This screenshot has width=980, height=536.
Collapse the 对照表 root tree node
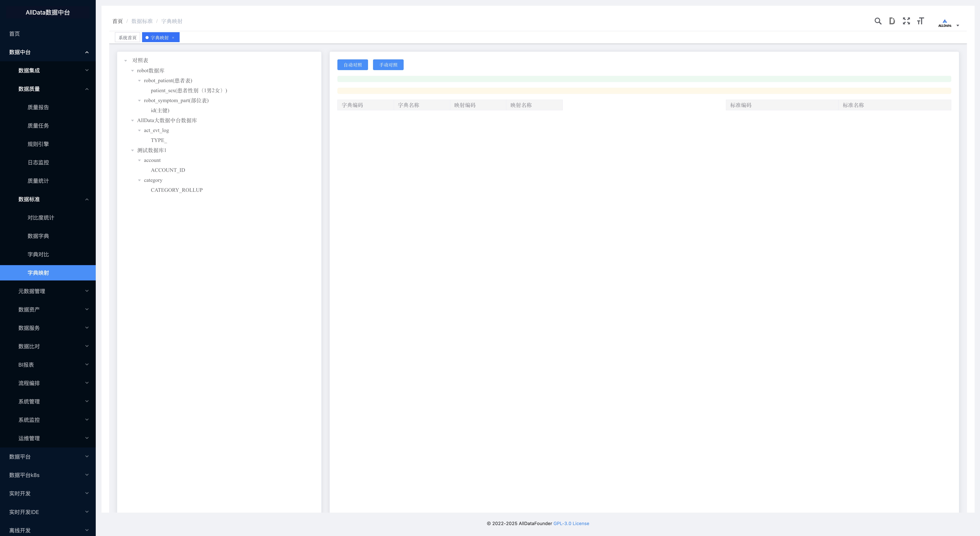click(x=126, y=61)
